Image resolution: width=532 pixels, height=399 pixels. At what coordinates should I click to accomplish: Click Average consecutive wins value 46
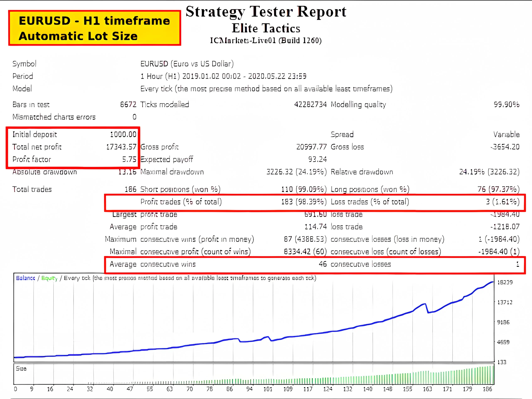coord(323,264)
